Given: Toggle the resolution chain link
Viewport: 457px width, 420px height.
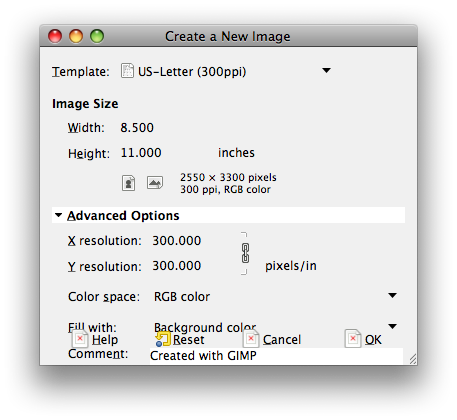Looking at the screenshot, I should tap(245, 253).
